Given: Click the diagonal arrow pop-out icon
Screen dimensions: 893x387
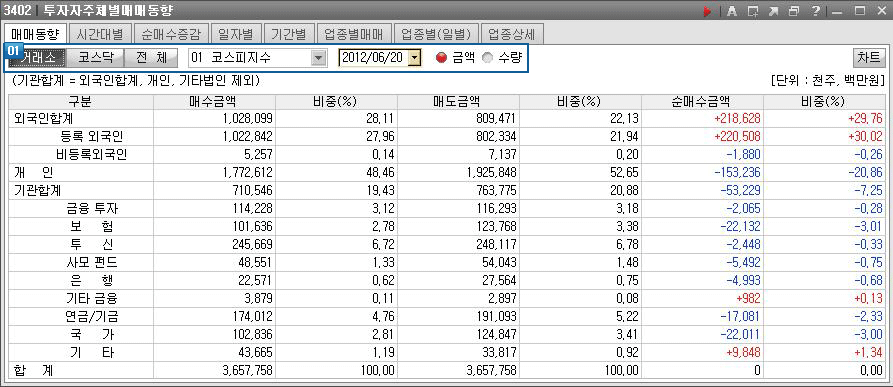Looking at the screenshot, I should pos(773,11).
